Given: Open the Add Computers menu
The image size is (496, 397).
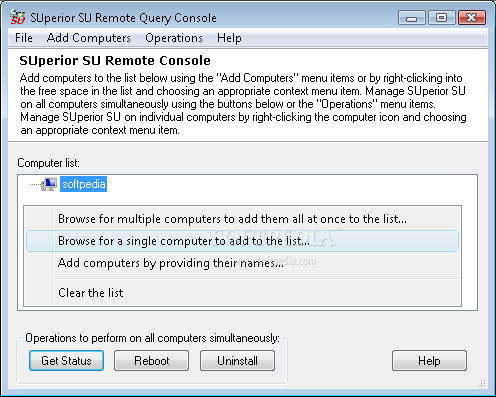Looking at the screenshot, I should [89, 38].
